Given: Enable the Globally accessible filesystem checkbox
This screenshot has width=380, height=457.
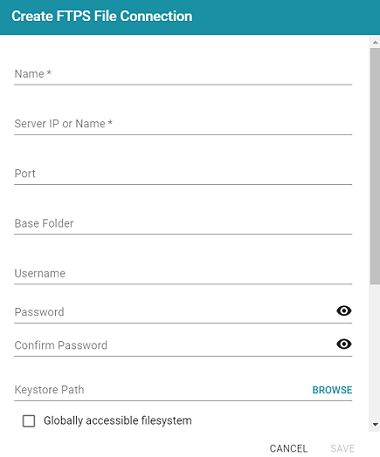Looking at the screenshot, I should point(29,421).
